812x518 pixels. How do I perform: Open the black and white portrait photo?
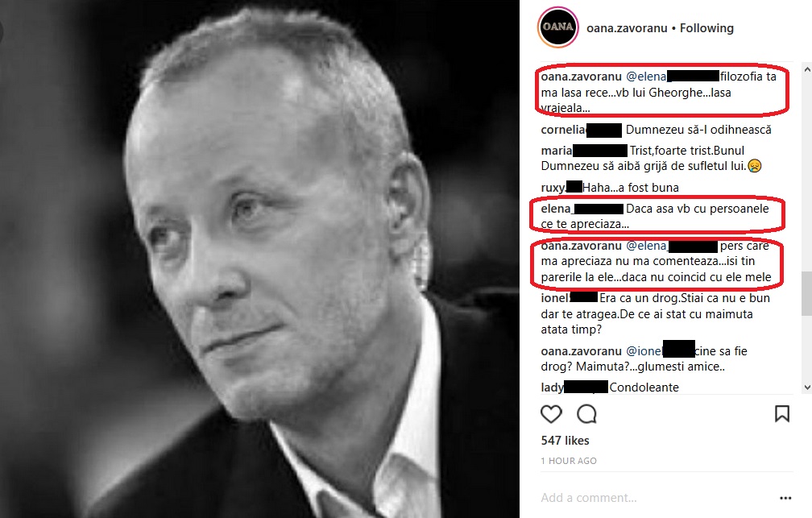pos(259,259)
